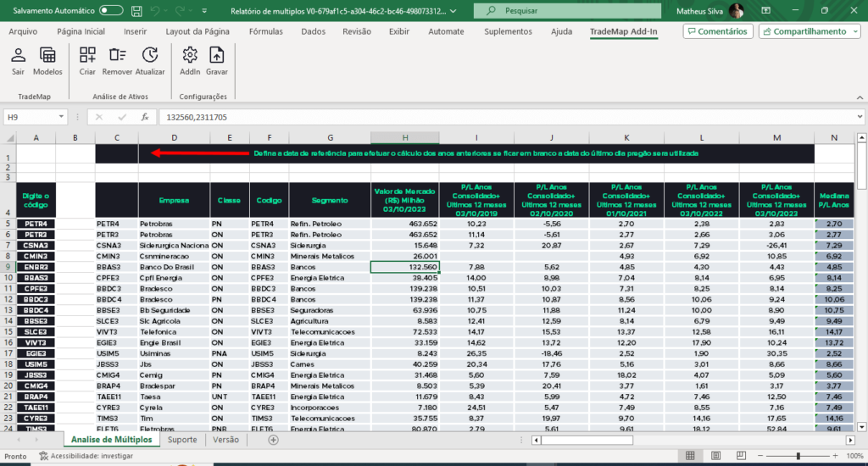This screenshot has width=868, height=466.
Task: Open the Automate ribbon tab
Action: pos(446,31)
